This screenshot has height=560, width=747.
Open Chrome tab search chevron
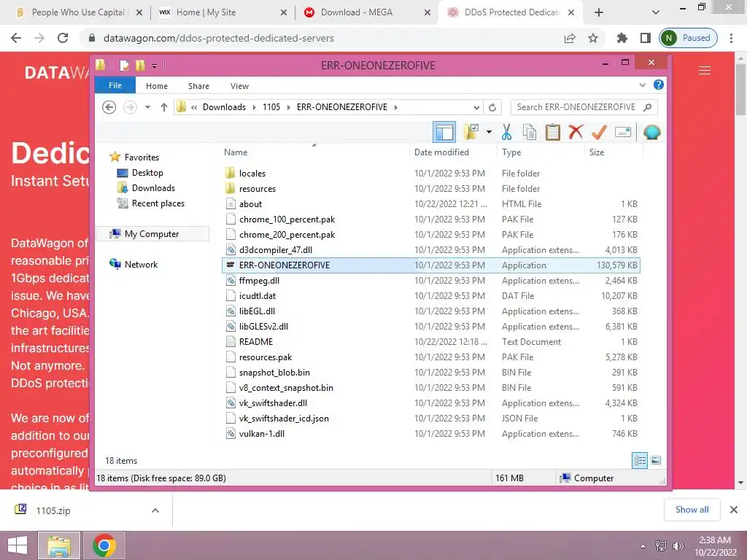(x=656, y=13)
